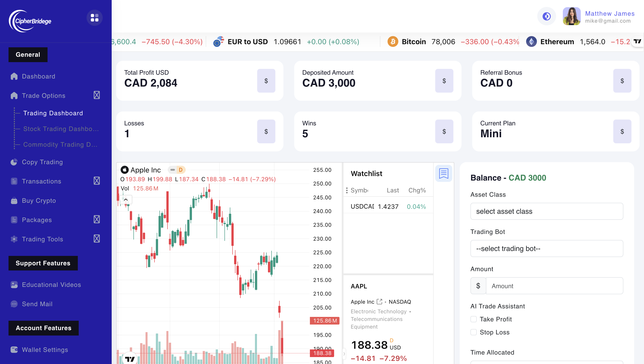
Task: Click the Bitcoin icon in the ticker
Action: (x=393, y=41)
